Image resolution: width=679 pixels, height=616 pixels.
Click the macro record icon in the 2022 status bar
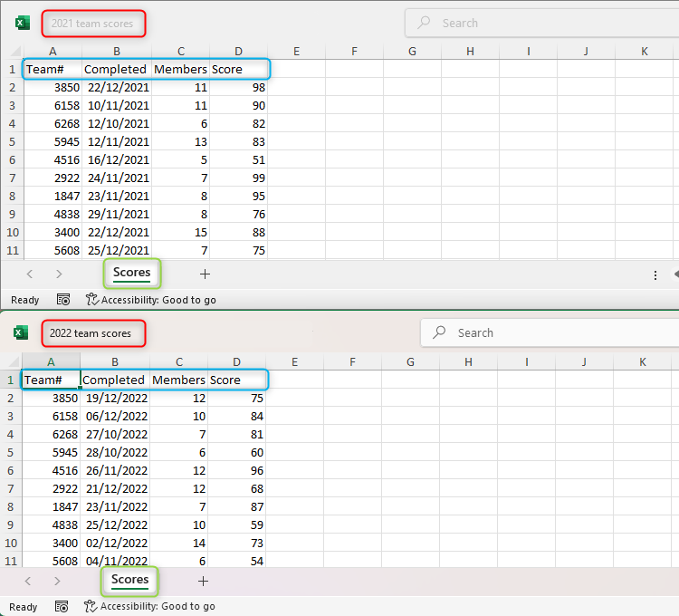click(x=62, y=607)
